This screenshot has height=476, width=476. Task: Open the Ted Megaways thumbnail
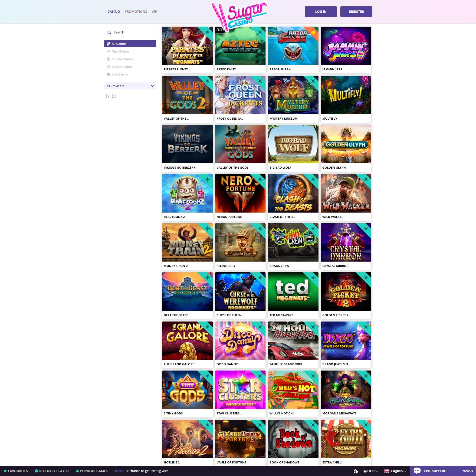click(293, 292)
